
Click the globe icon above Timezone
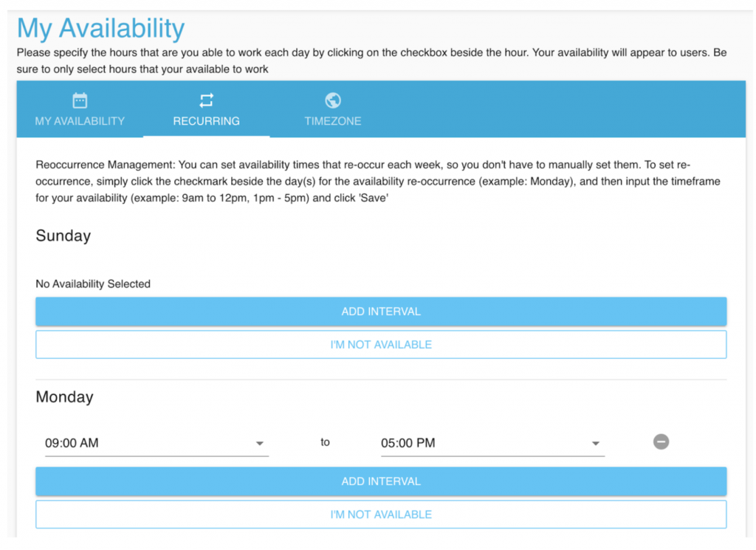coord(333,100)
